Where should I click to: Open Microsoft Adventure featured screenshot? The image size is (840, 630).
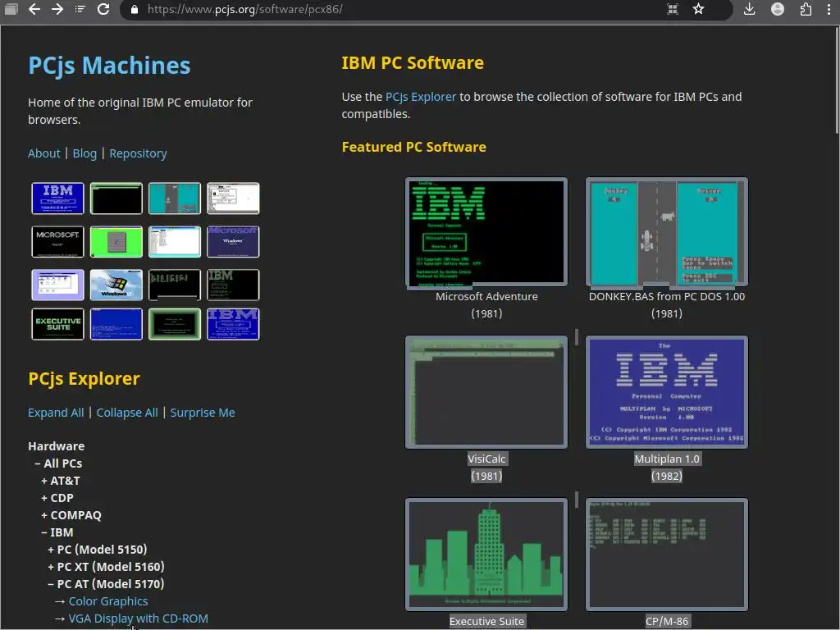click(x=486, y=232)
